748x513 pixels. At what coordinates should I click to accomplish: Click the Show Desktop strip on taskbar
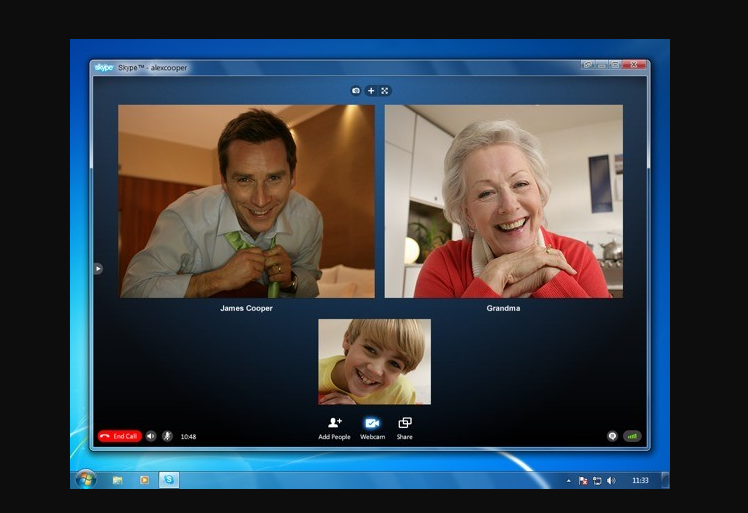pyautogui.click(x=665, y=480)
